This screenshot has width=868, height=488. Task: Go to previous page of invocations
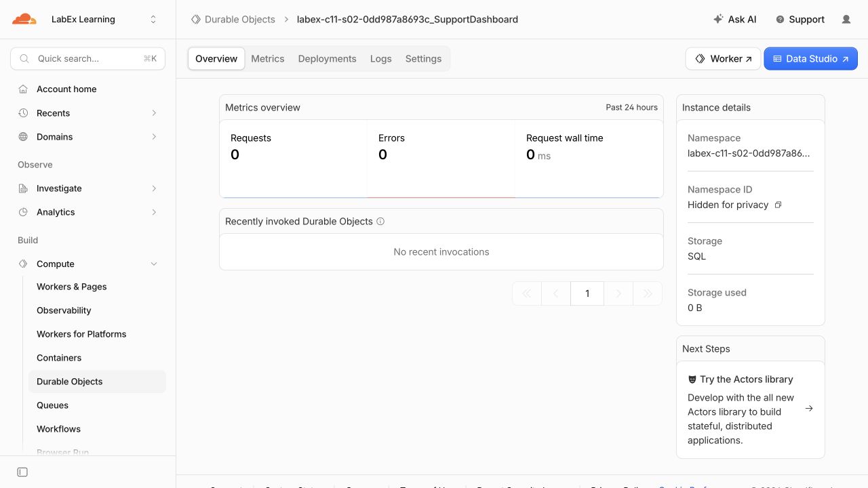pos(556,293)
